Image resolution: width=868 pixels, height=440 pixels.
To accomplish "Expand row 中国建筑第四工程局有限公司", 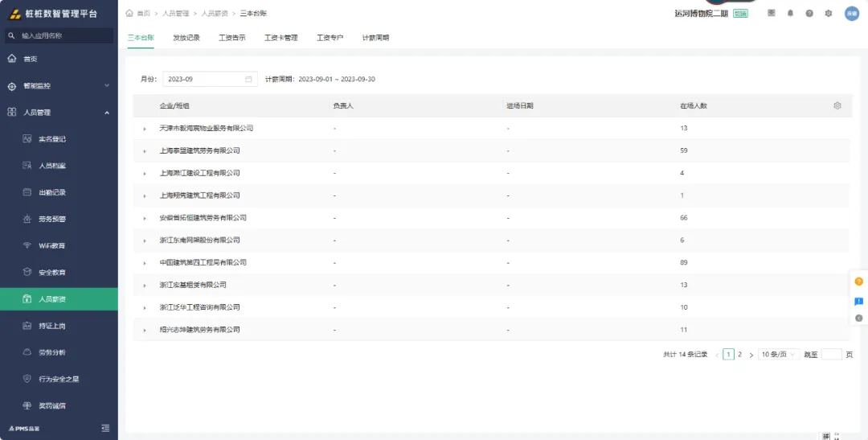I will pyautogui.click(x=145, y=263).
